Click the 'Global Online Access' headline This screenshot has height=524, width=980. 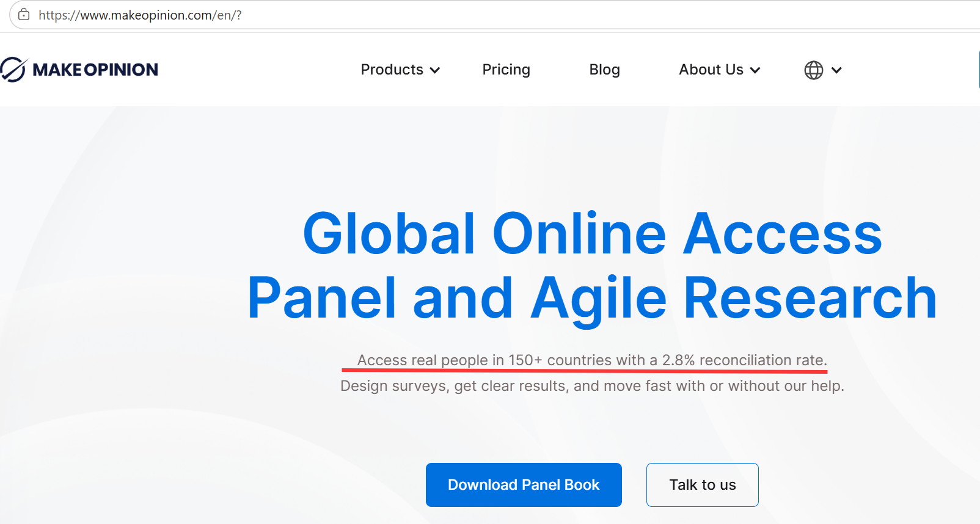pos(593,233)
